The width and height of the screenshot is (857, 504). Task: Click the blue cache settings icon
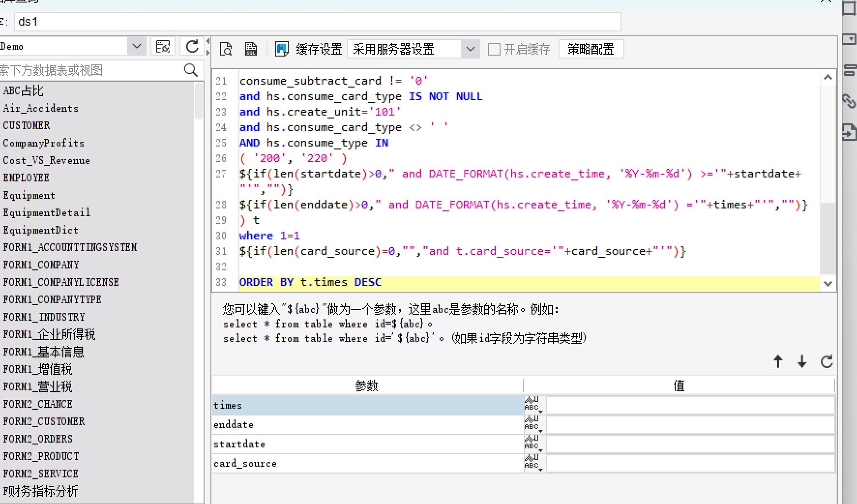point(281,49)
